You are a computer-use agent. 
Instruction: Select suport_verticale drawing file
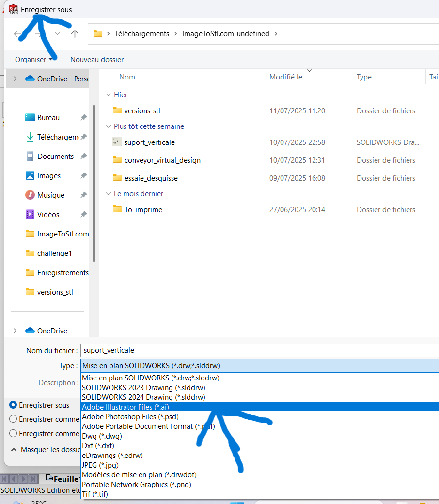click(149, 142)
